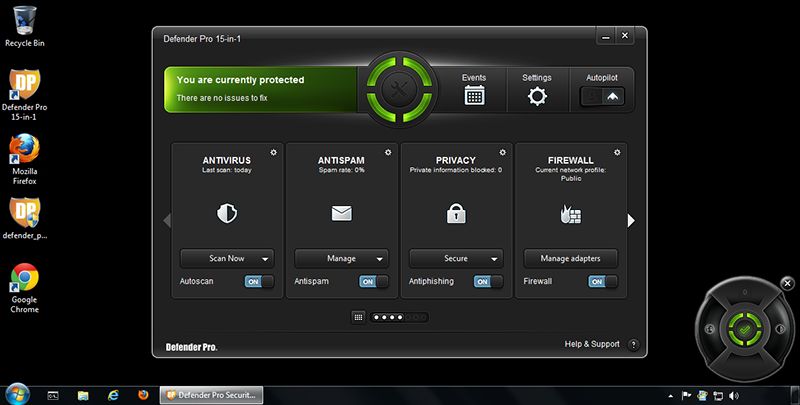Click "Last scan: today" text
This screenshot has height=405, width=800.
(227, 170)
